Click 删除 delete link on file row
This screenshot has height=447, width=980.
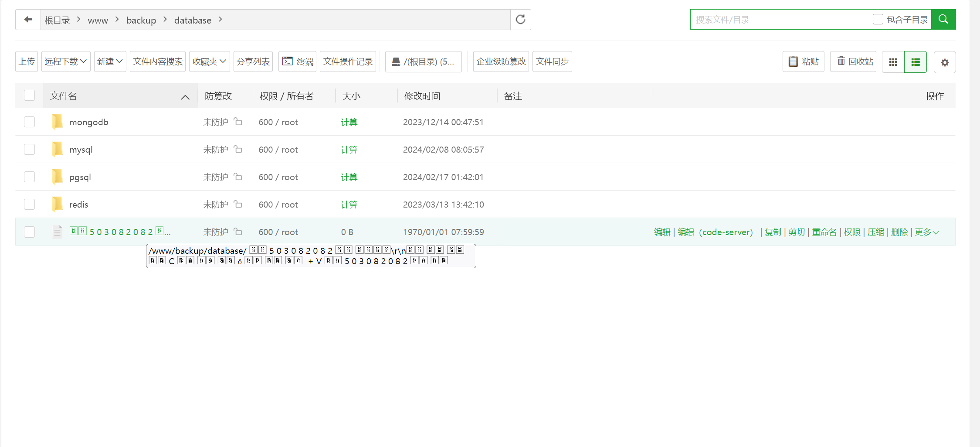click(x=899, y=232)
